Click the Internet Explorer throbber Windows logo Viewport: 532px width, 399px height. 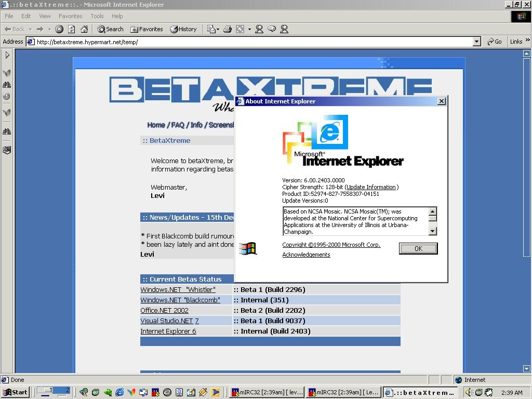(521, 16)
